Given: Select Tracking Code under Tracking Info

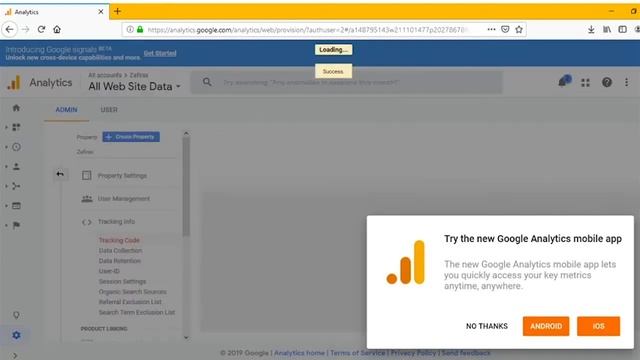Looking at the screenshot, I should pos(119,240).
